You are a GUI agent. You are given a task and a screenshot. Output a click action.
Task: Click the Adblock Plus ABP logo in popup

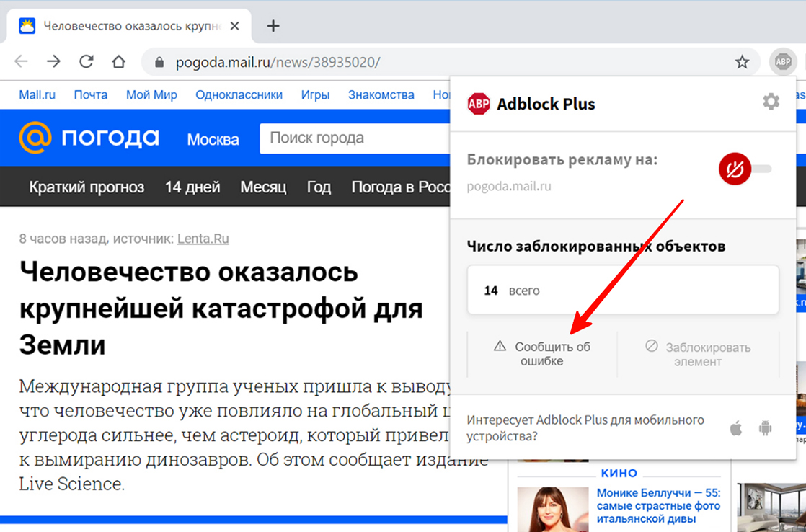point(478,104)
